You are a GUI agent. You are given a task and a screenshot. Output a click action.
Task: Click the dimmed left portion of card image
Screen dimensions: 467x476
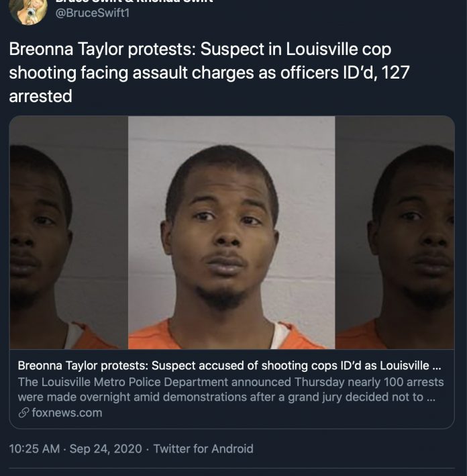click(69, 232)
